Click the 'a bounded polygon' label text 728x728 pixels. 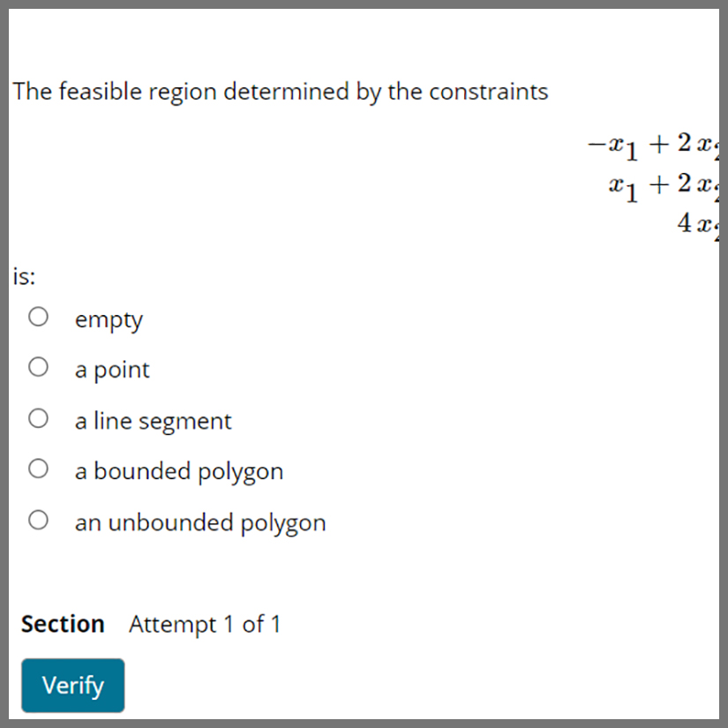point(178,471)
